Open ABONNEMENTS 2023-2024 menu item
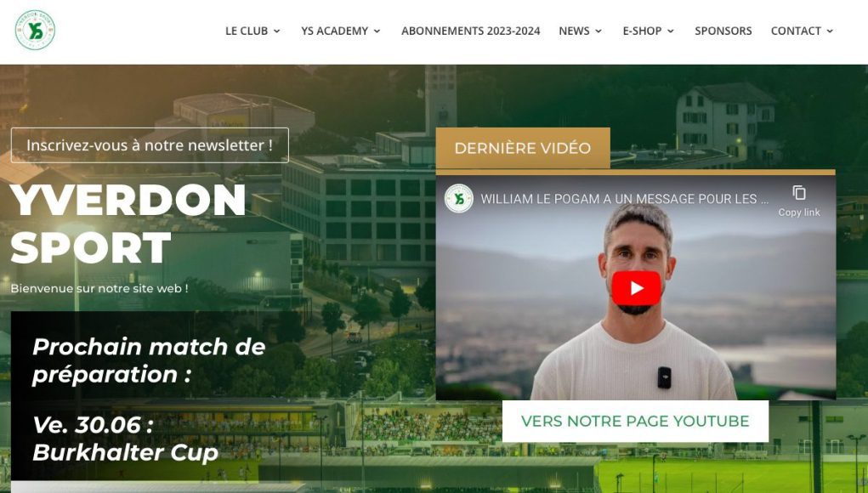 coord(470,31)
